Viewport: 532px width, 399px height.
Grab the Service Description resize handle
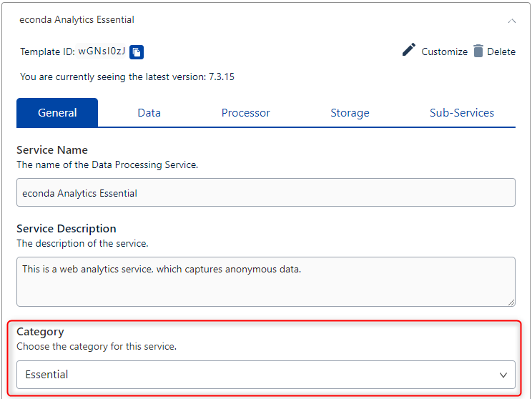click(511, 302)
